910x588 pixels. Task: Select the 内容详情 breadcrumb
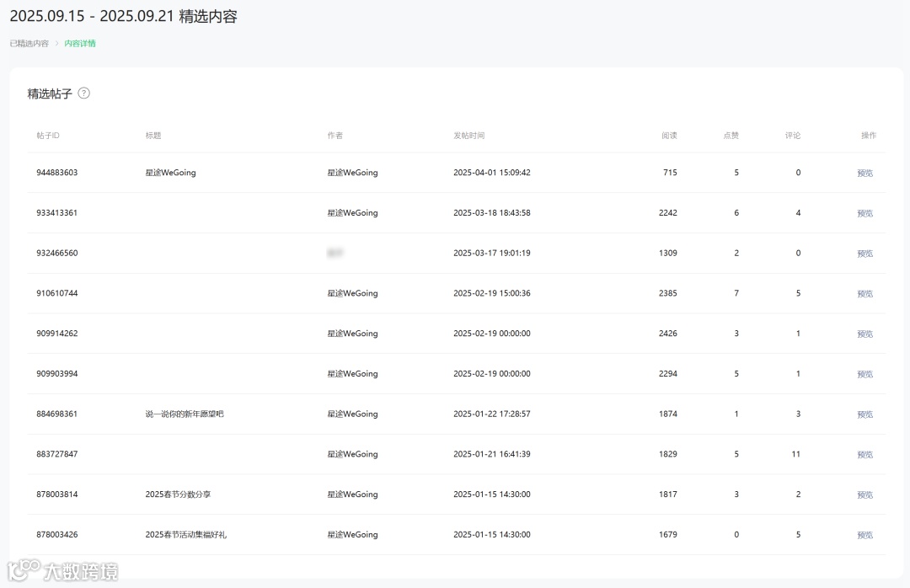coord(80,44)
